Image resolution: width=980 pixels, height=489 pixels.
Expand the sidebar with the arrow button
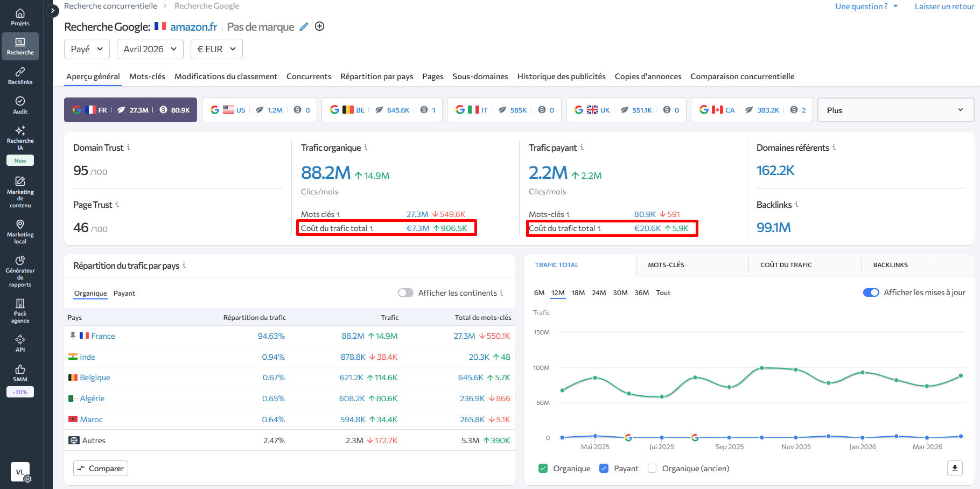[52, 10]
